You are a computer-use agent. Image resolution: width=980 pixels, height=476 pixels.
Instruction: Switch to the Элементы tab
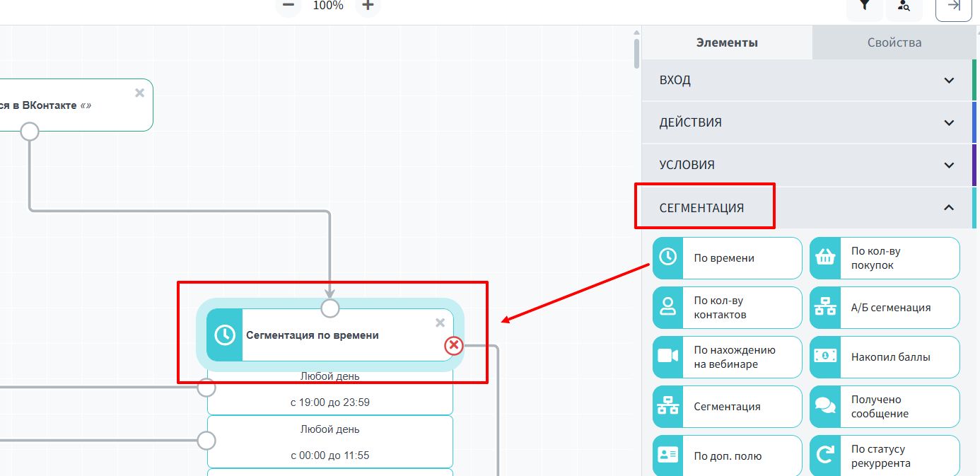coord(727,42)
